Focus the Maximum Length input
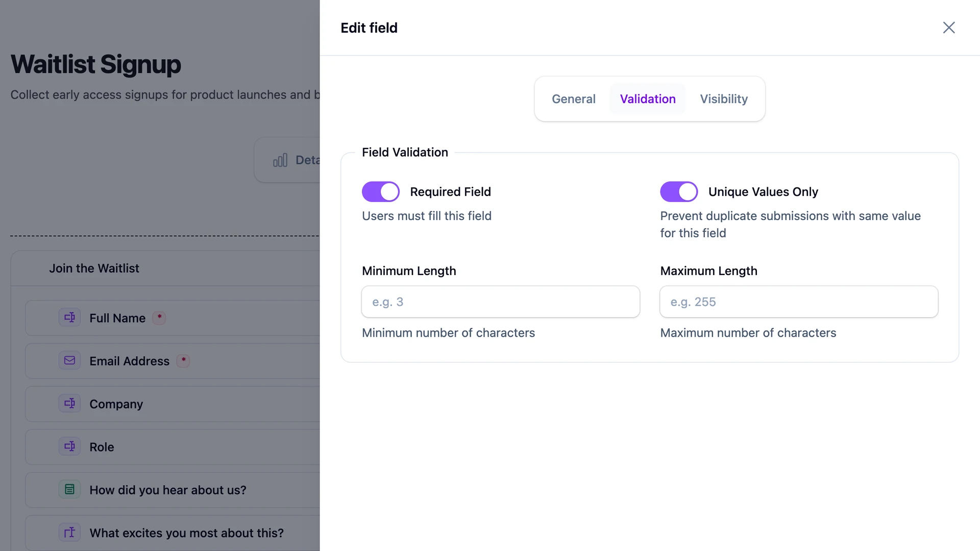 [798, 302]
